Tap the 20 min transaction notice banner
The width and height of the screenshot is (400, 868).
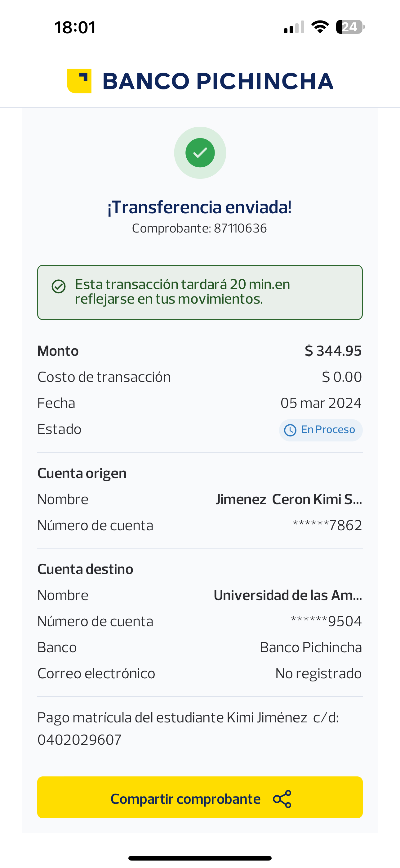click(x=200, y=292)
